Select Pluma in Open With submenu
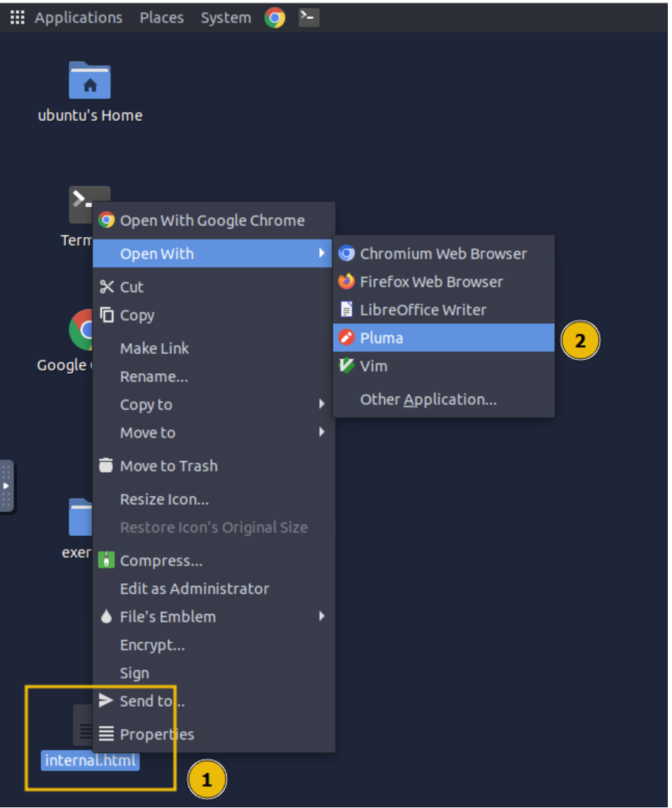672x808 pixels. (x=444, y=338)
